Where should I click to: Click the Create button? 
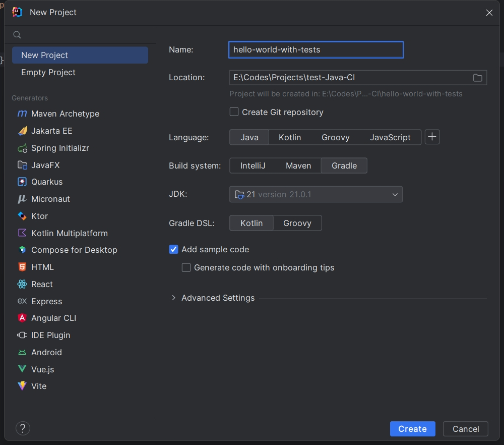tap(413, 429)
